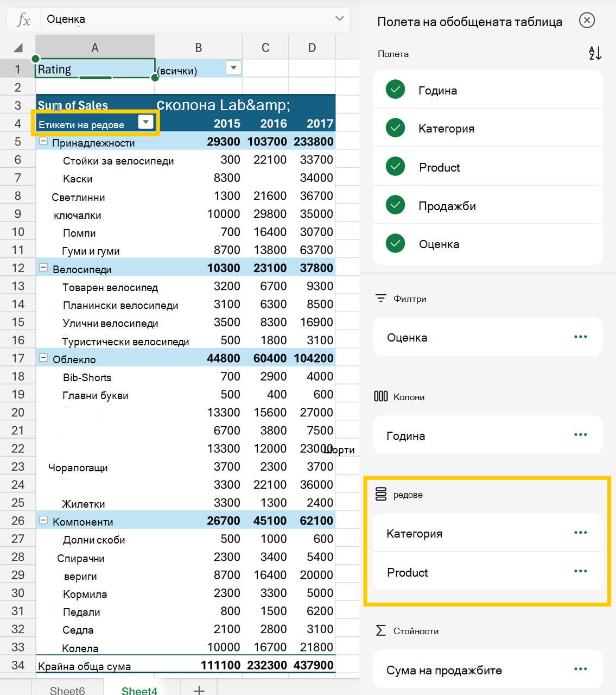The image size is (616, 695).
Task: Select the Sheet4 tab
Action: (139, 690)
